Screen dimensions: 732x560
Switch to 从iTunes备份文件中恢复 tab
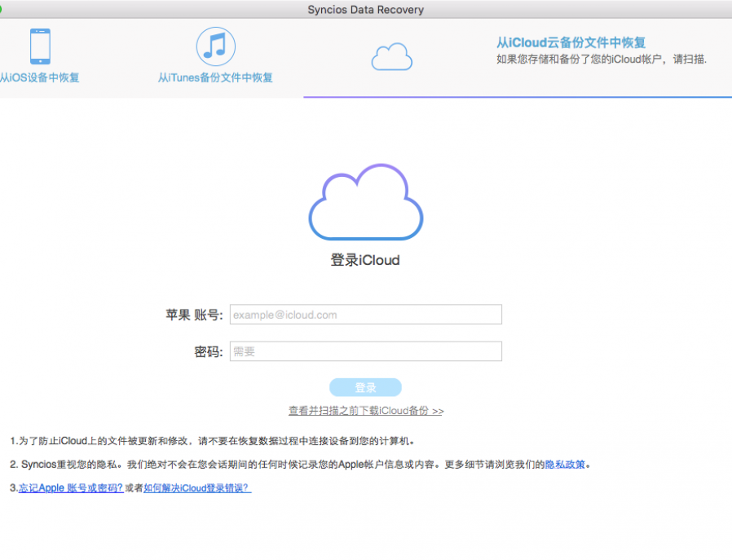tap(215, 77)
